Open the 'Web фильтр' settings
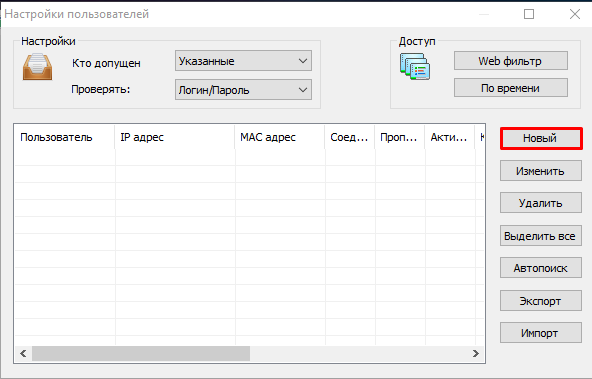This screenshot has height=379, width=592. tap(510, 61)
